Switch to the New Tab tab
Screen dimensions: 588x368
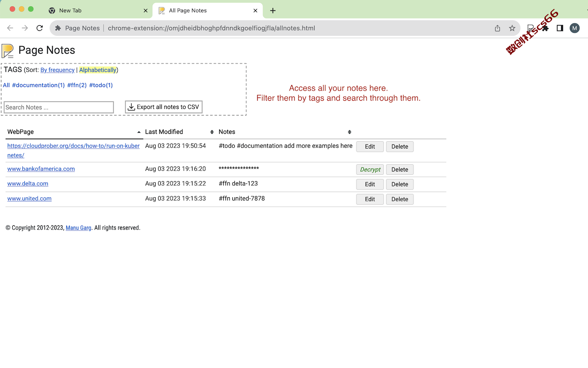tap(98, 11)
